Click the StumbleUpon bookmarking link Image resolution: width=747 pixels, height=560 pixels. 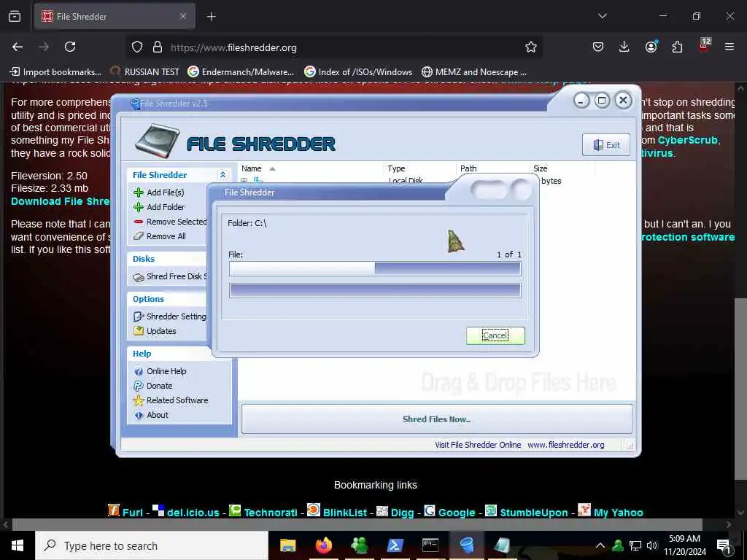[x=533, y=513]
